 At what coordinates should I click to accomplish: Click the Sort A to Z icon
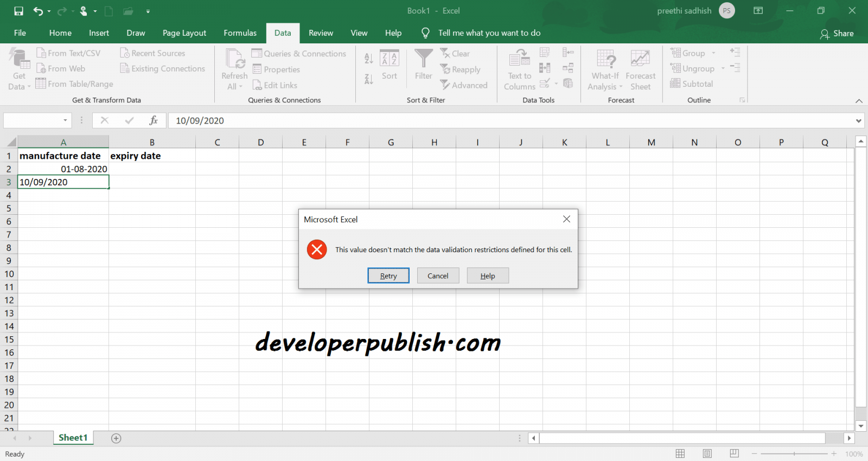(x=369, y=58)
